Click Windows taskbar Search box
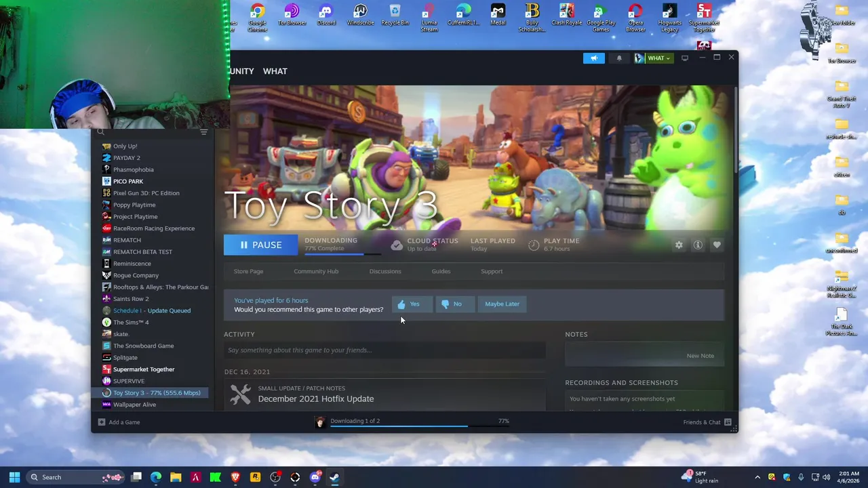 coord(76,477)
